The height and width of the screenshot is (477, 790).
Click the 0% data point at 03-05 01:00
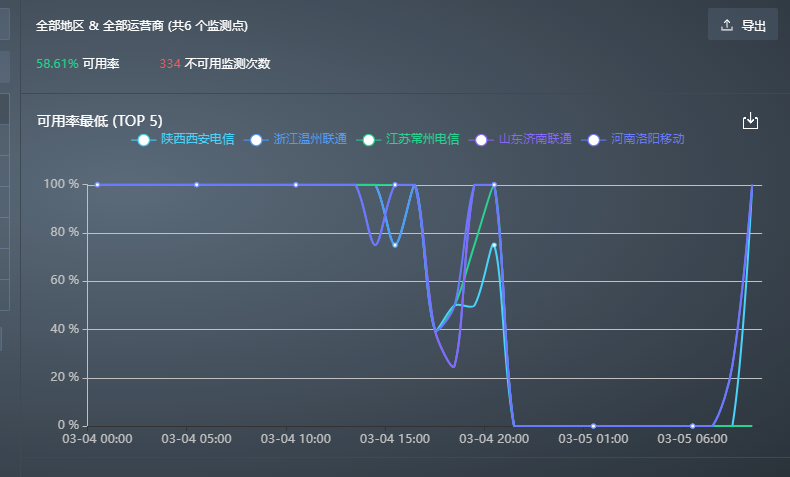[593, 426]
